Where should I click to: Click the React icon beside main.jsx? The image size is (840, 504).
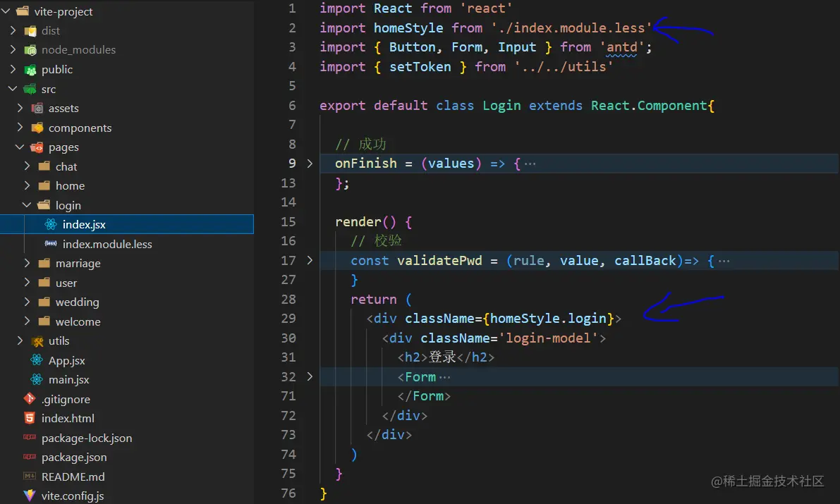[x=37, y=380]
